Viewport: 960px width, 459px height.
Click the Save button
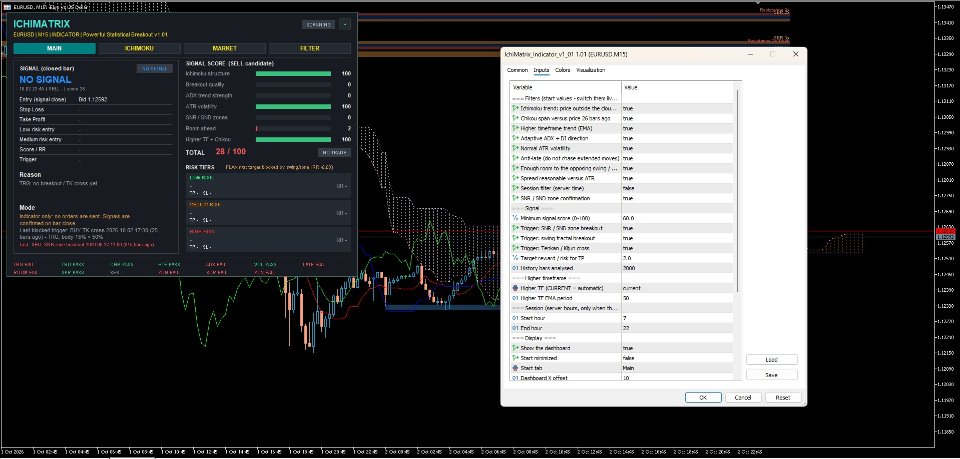(771, 375)
